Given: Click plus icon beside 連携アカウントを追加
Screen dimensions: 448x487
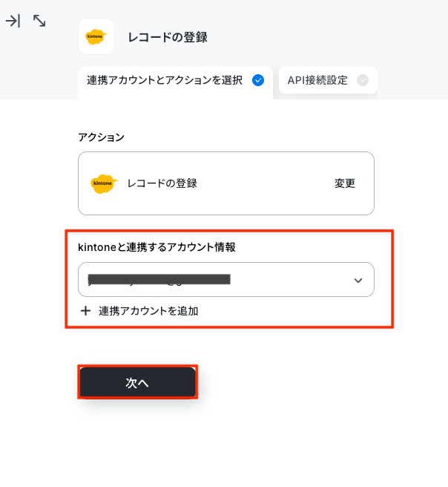Looking at the screenshot, I should (85, 311).
